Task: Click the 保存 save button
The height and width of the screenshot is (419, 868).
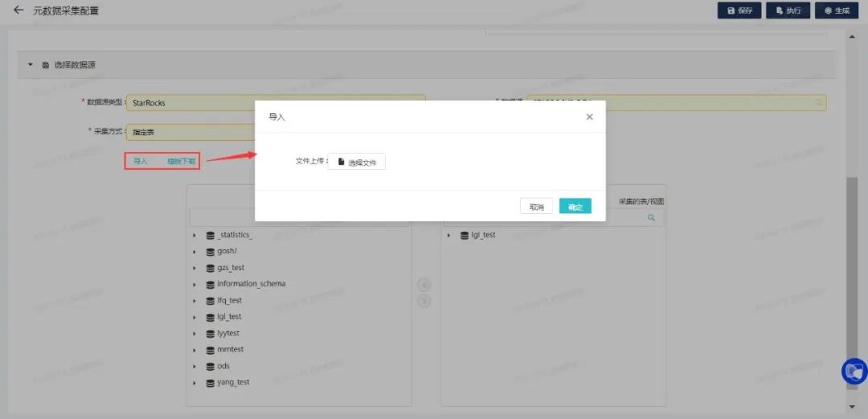Action: pos(739,11)
